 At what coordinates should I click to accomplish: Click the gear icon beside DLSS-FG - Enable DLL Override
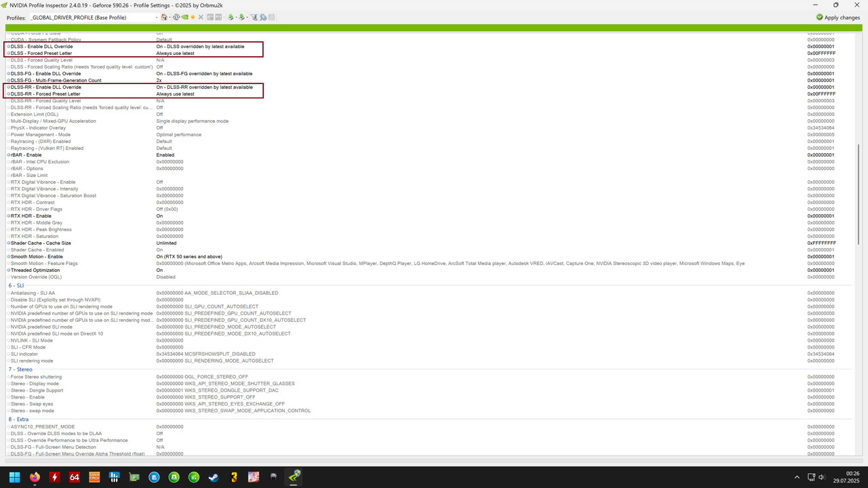pos(9,74)
